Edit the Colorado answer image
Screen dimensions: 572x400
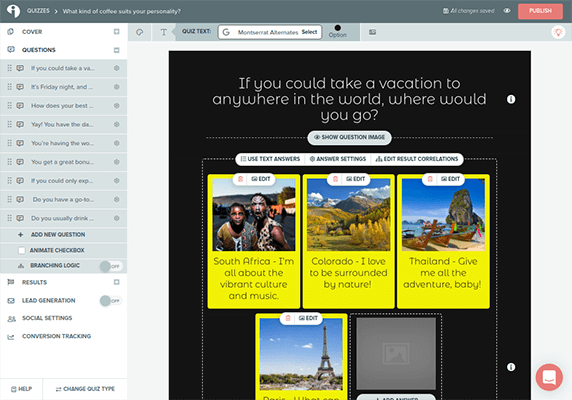coord(356,179)
